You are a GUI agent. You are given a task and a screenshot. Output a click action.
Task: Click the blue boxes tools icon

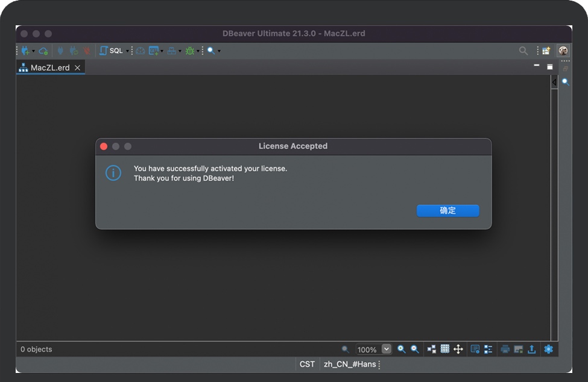point(172,51)
